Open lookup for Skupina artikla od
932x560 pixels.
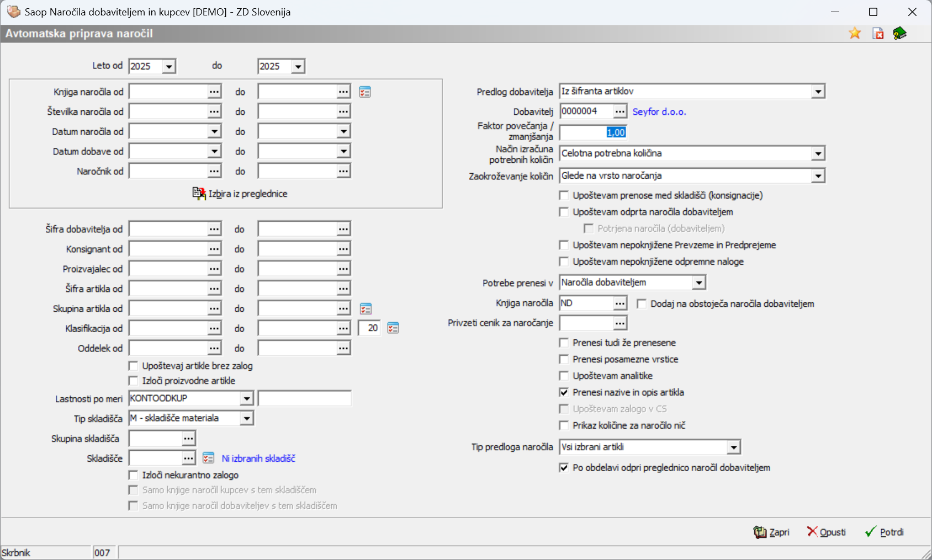click(214, 308)
